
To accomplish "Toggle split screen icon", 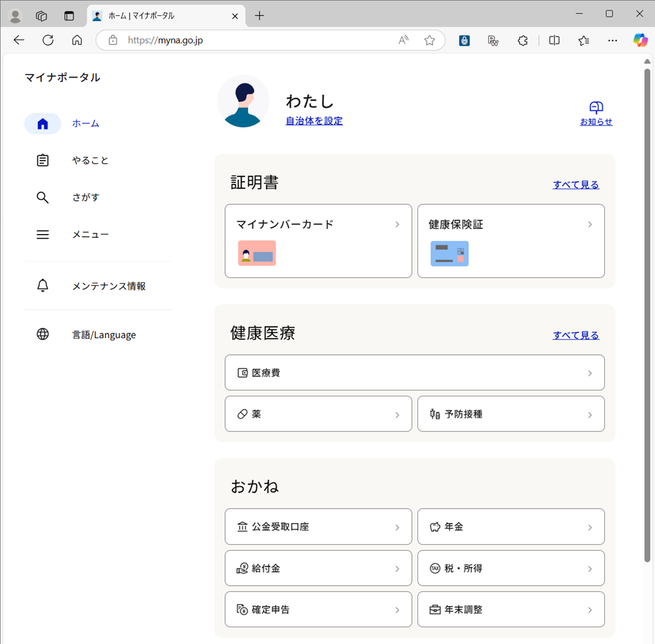I will pyautogui.click(x=555, y=40).
